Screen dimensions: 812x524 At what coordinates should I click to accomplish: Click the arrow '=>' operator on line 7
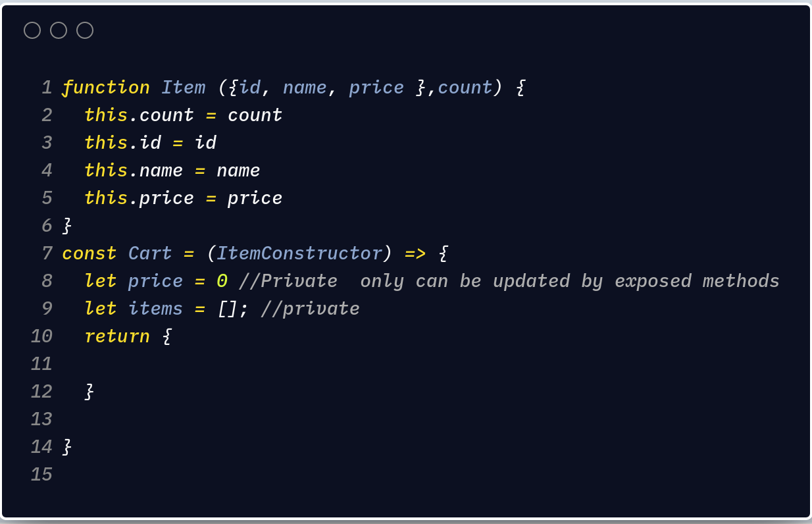(x=415, y=253)
